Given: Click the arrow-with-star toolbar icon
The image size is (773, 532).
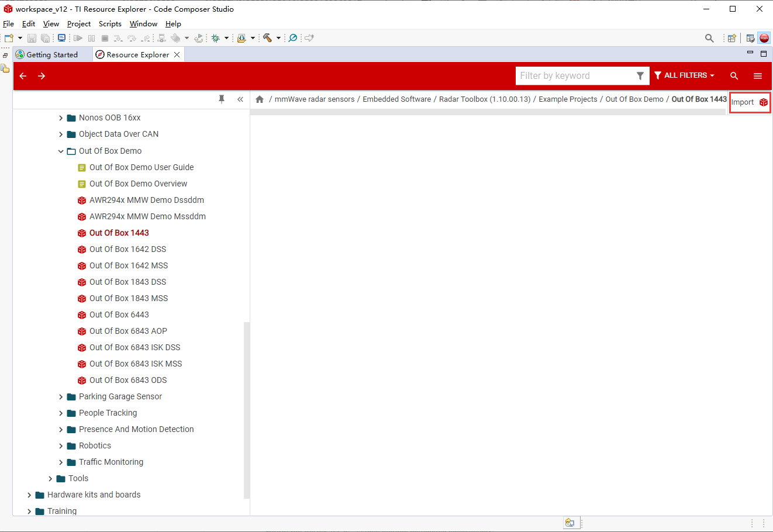Looking at the screenshot, I should [x=309, y=38].
